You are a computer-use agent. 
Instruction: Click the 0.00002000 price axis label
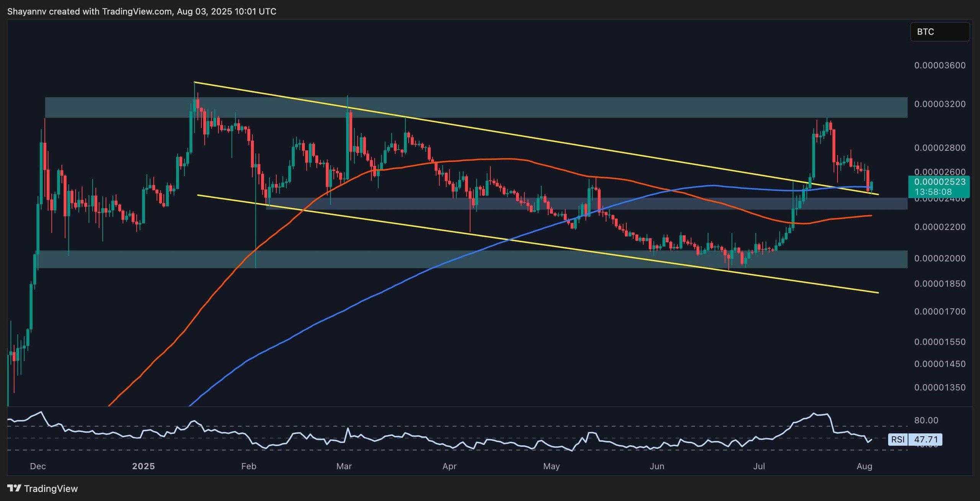click(x=940, y=258)
